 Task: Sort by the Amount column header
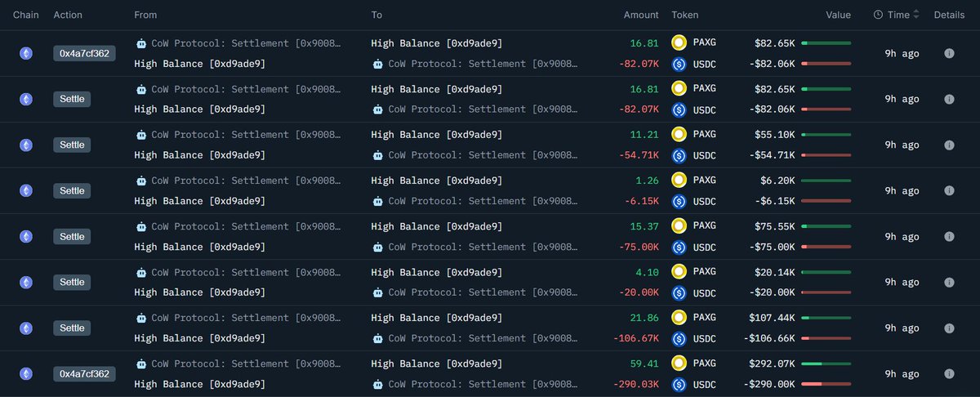pyautogui.click(x=641, y=15)
